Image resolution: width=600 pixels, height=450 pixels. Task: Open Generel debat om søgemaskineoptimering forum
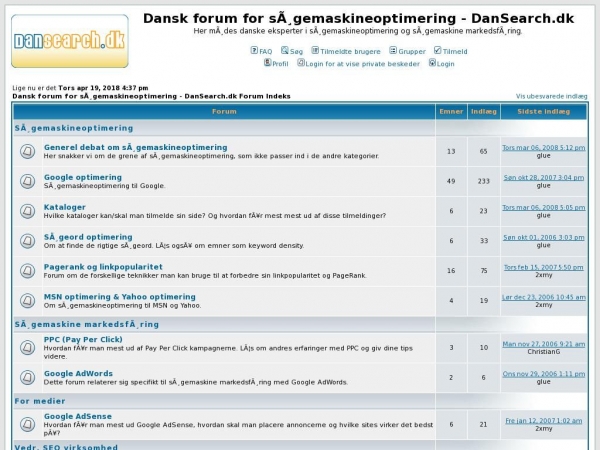[135, 147]
